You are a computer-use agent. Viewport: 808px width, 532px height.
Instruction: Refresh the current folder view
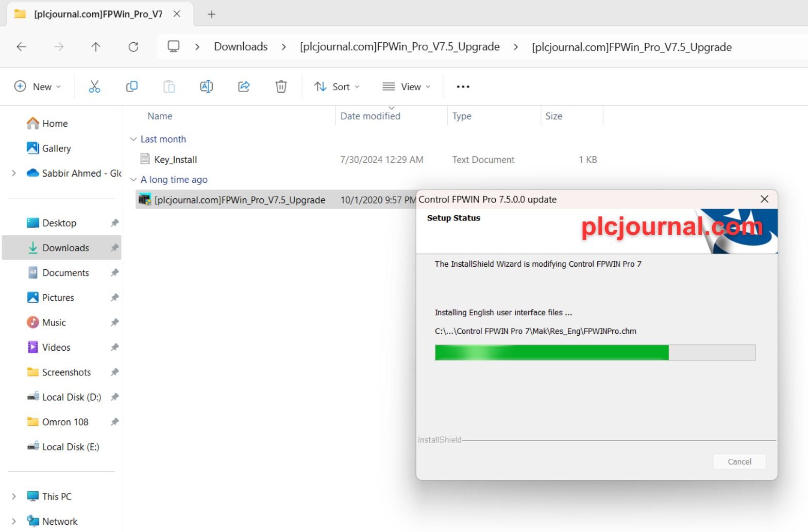tap(133, 47)
